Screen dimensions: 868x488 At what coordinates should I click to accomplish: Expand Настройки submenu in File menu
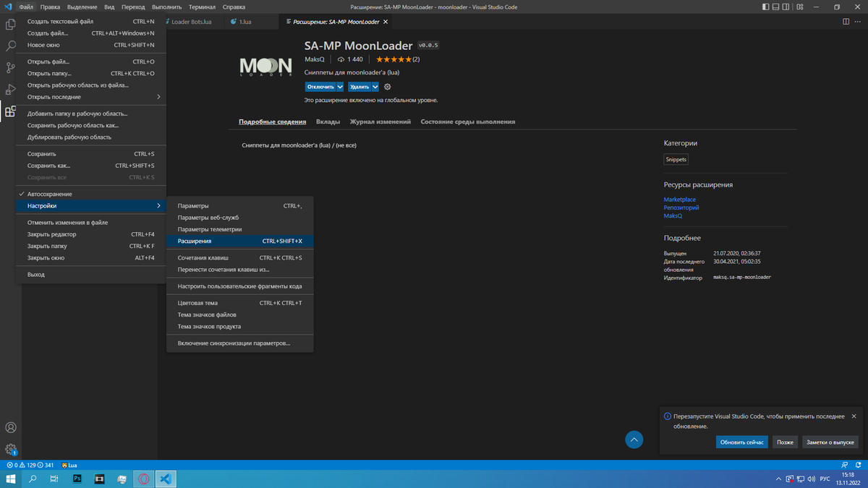pyautogui.click(x=91, y=206)
